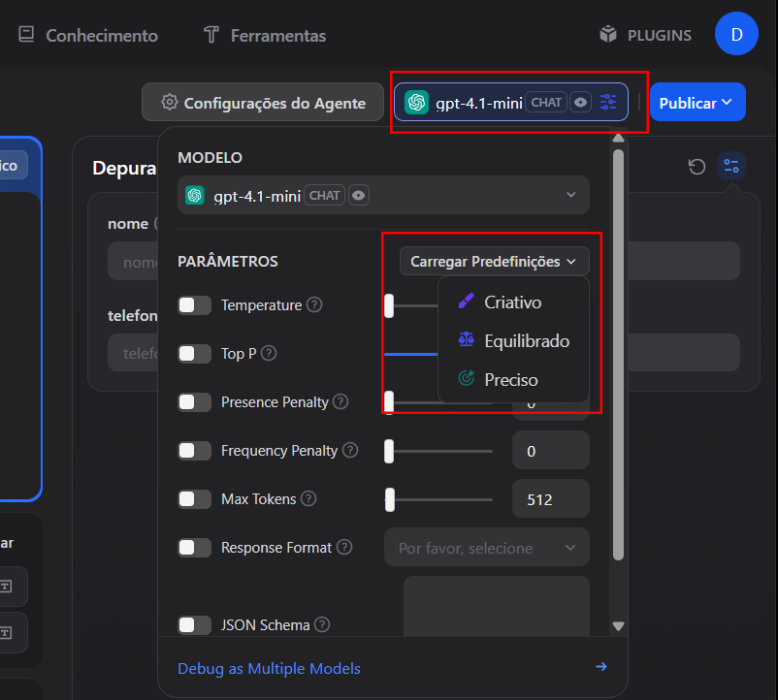Click the Response Format help icon
778x700 pixels.
(x=344, y=548)
